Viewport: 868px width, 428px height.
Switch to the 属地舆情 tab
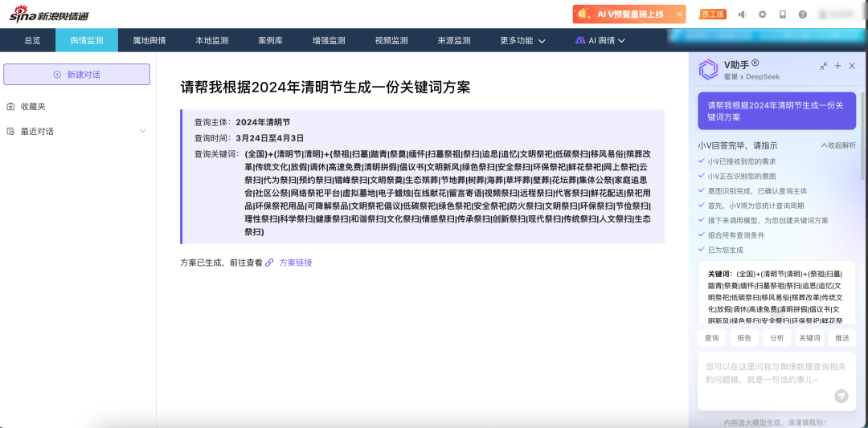(149, 40)
